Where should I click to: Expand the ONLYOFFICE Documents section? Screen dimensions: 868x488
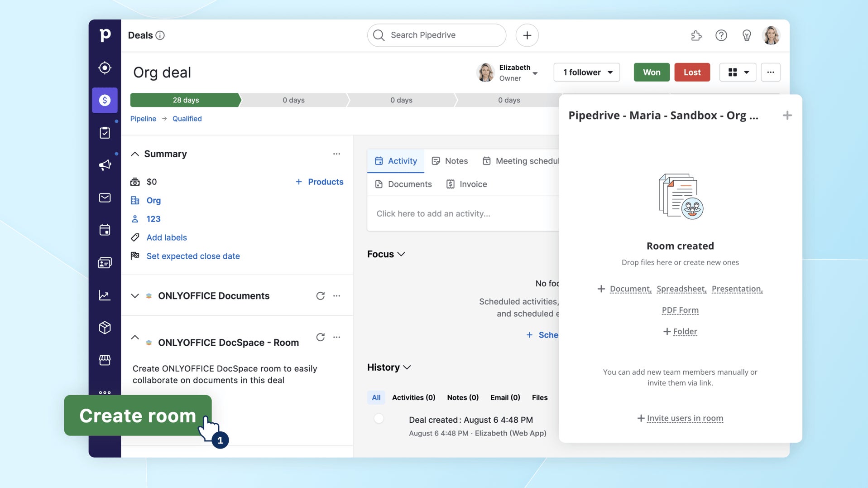(135, 296)
